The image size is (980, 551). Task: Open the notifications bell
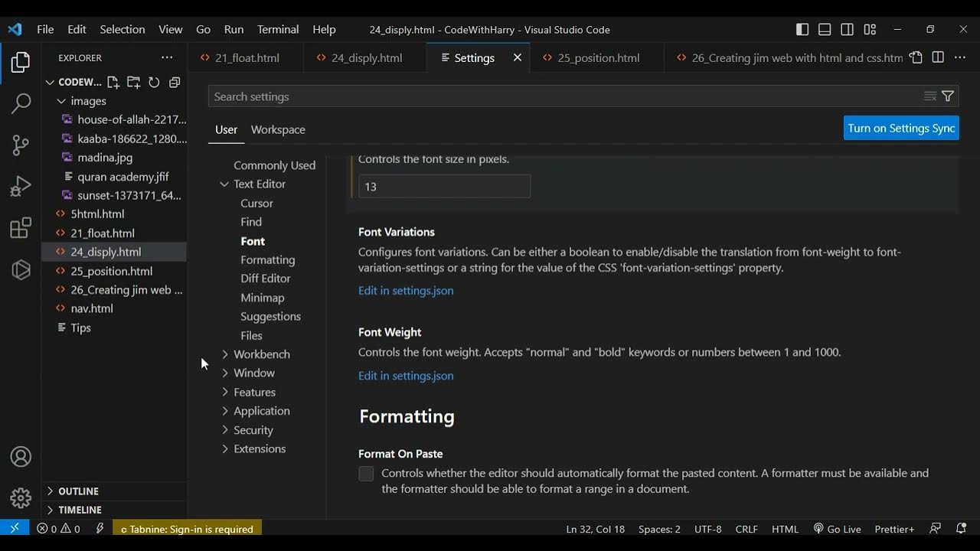(962, 528)
